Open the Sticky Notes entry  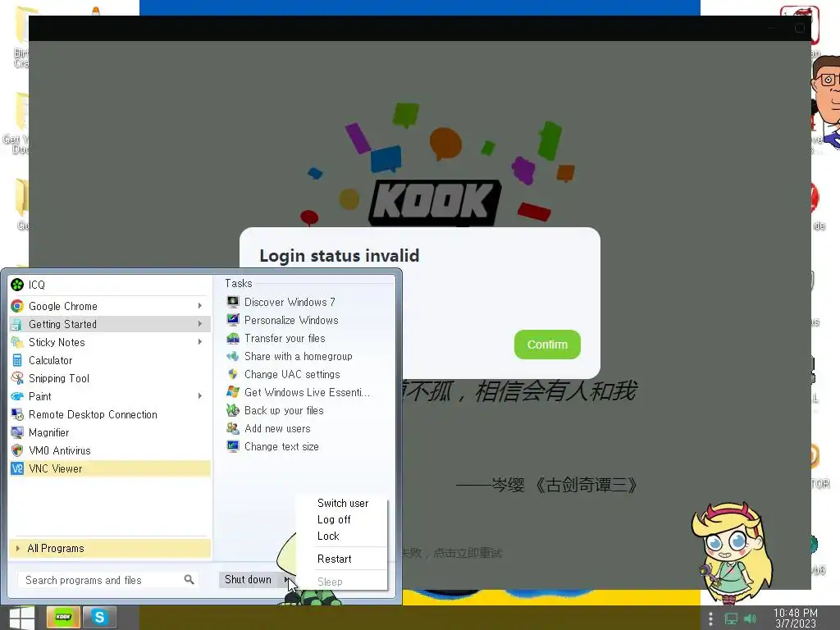pyautogui.click(x=110, y=342)
